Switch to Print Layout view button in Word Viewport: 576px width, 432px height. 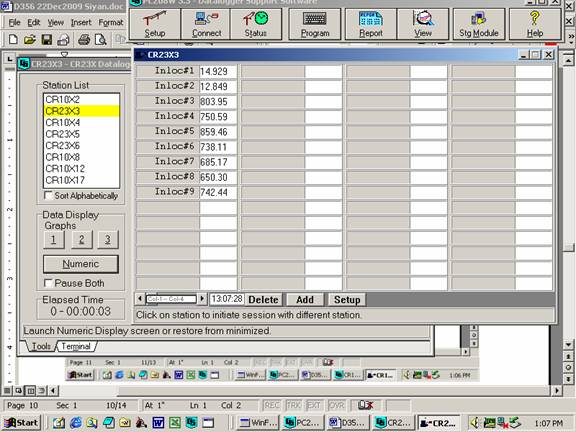(x=30, y=390)
